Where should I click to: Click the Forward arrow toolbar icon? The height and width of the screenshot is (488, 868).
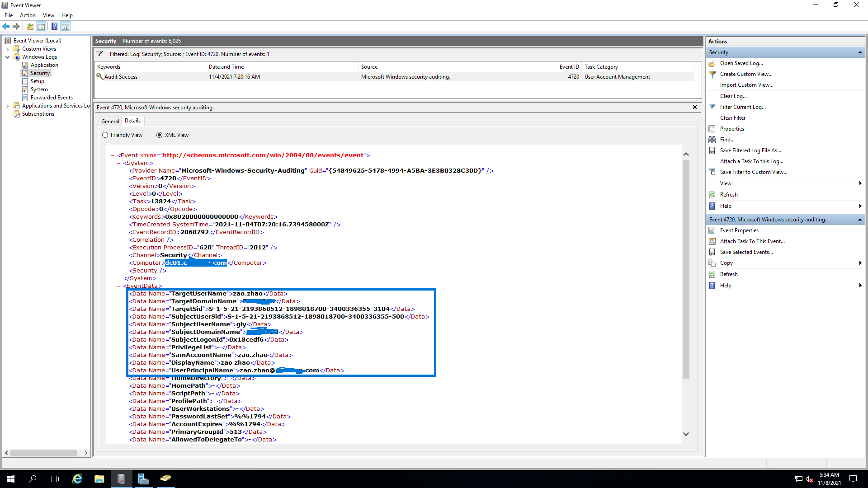click(x=16, y=26)
